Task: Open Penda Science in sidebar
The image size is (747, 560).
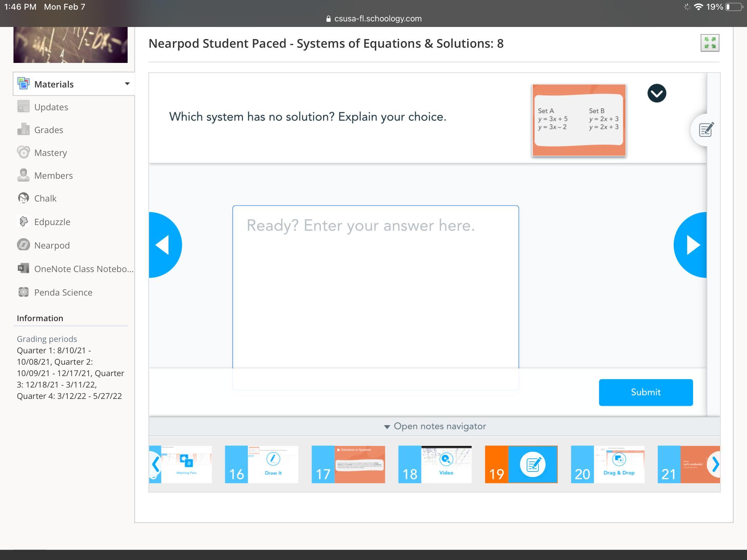Action: 63,292
